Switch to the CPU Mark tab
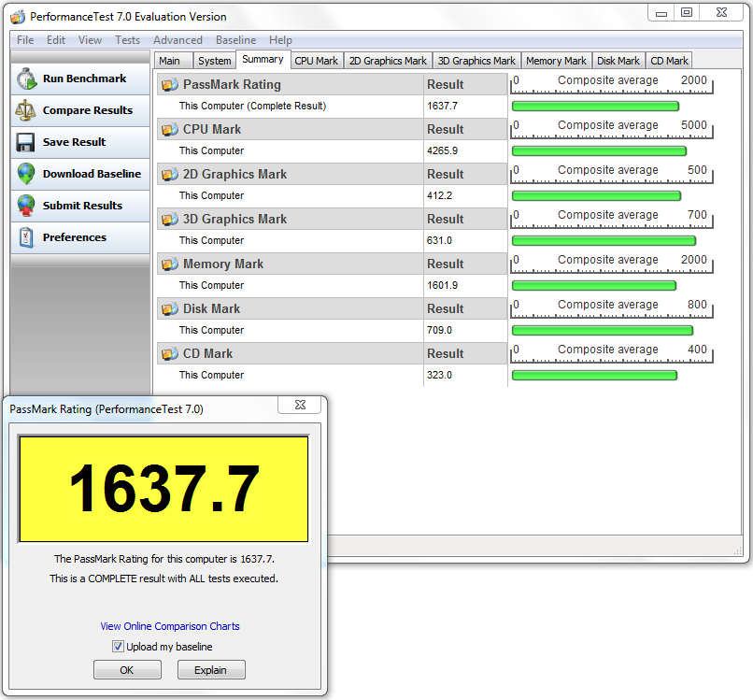753x700 pixels. 317,61
